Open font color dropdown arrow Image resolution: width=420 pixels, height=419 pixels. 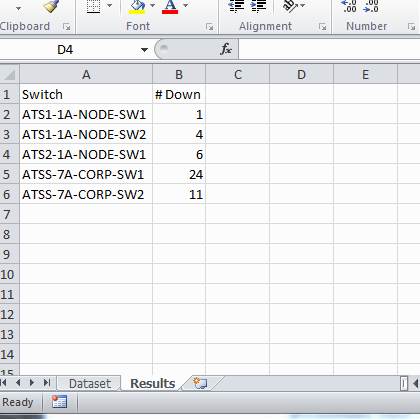tap(185, 5)
